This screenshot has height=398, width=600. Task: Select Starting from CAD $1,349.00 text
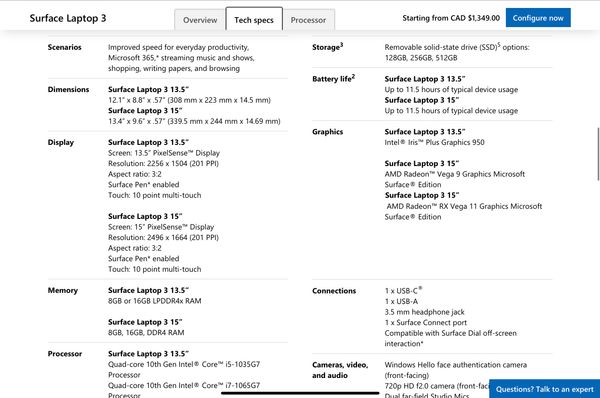click(451, 18)
